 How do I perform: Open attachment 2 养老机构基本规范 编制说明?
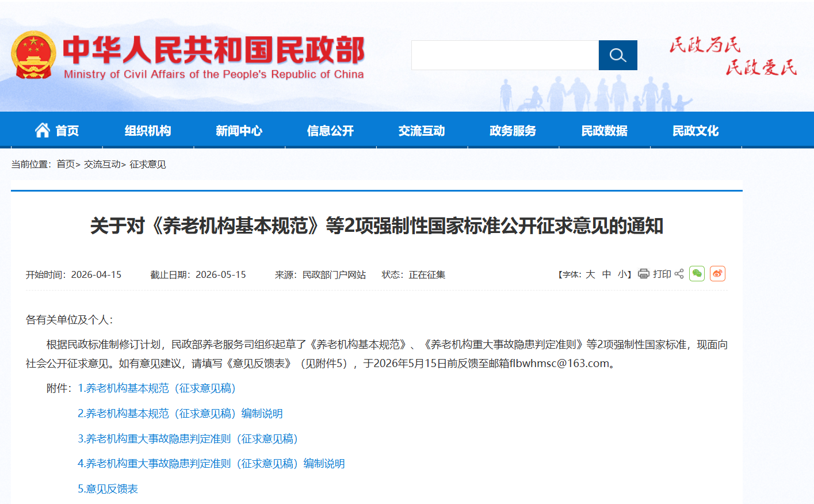180,414
